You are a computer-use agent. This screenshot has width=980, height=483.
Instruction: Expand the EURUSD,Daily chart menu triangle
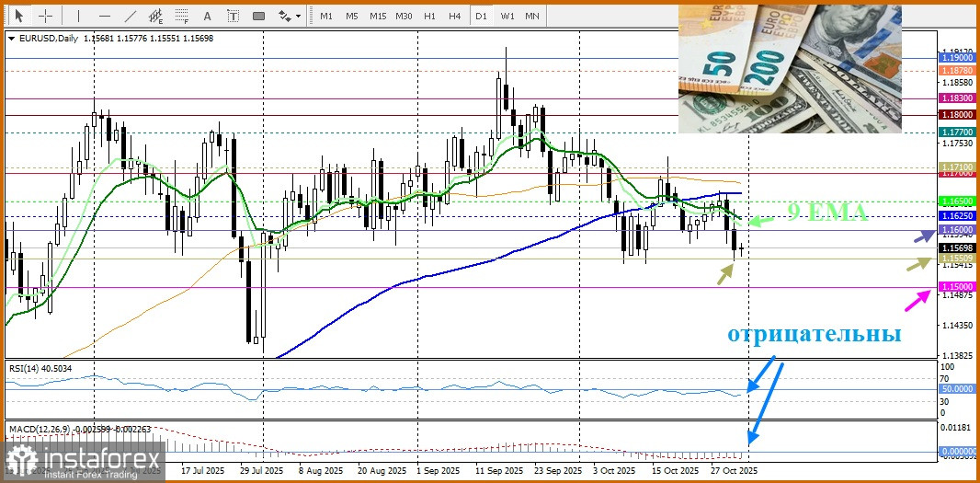pos(12,38)
